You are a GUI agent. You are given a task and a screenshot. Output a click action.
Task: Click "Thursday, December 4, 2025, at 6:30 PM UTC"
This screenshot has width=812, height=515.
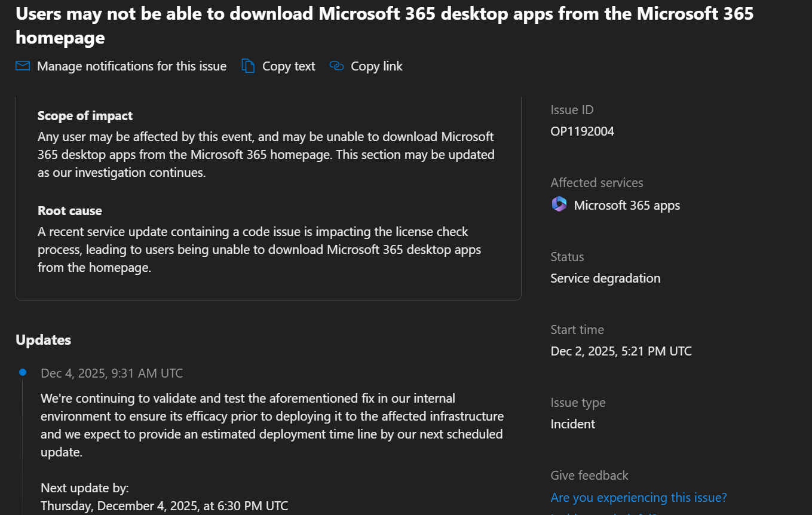[x=164, y=506]
